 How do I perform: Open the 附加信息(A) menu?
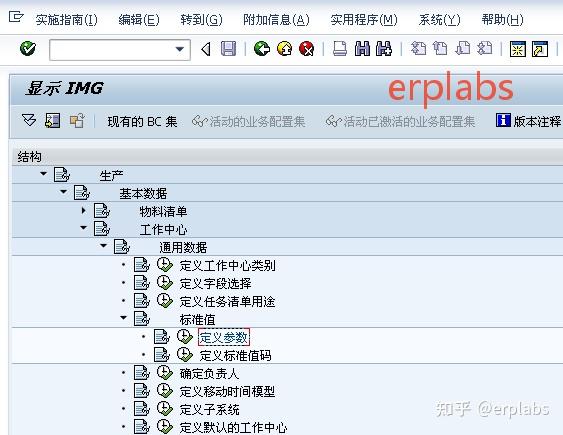pos(276,19)
